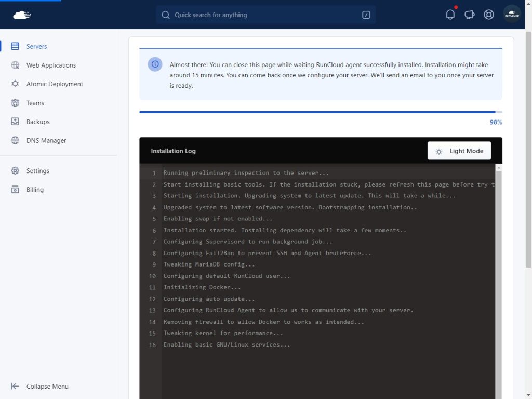This screenshot has height=399, width=532.
Task: Click line number 16 in the log gutter
Action: (152, 345)
